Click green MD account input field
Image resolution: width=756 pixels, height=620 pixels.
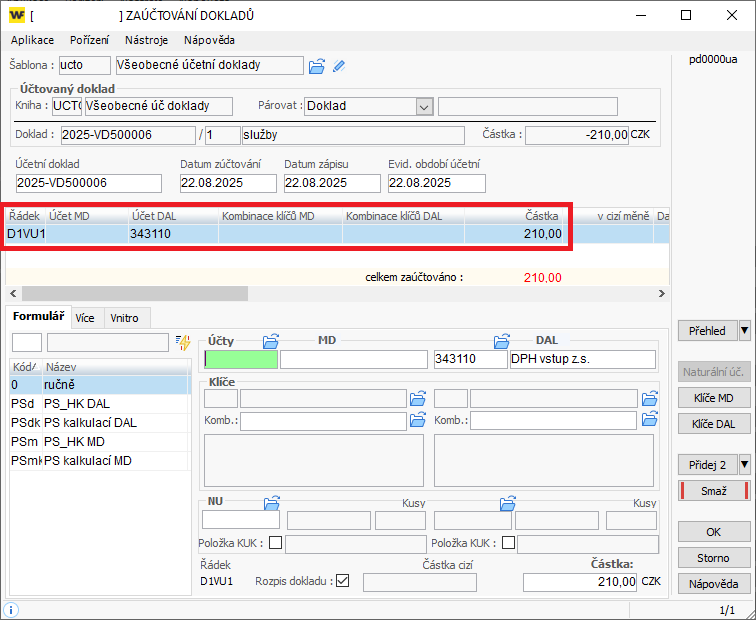pos(241,359)
